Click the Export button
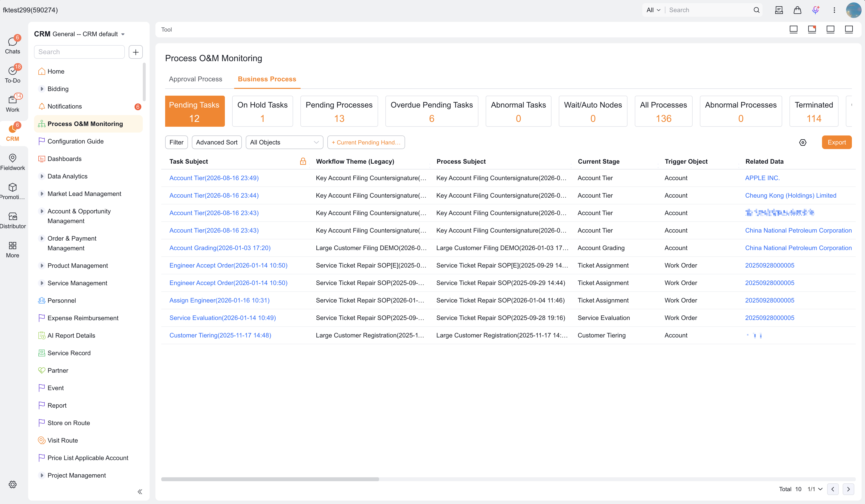This screenshot has height=504, width=865. [837, 142]
